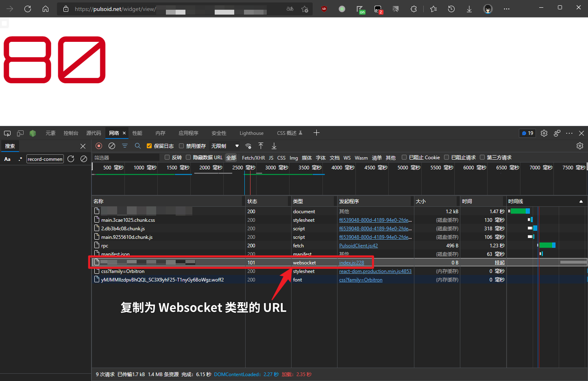Image resolution: width=588 pixels, height=381 pixels.
Task: Import HAR file with up arrow icon
Action: pos(261,146)
